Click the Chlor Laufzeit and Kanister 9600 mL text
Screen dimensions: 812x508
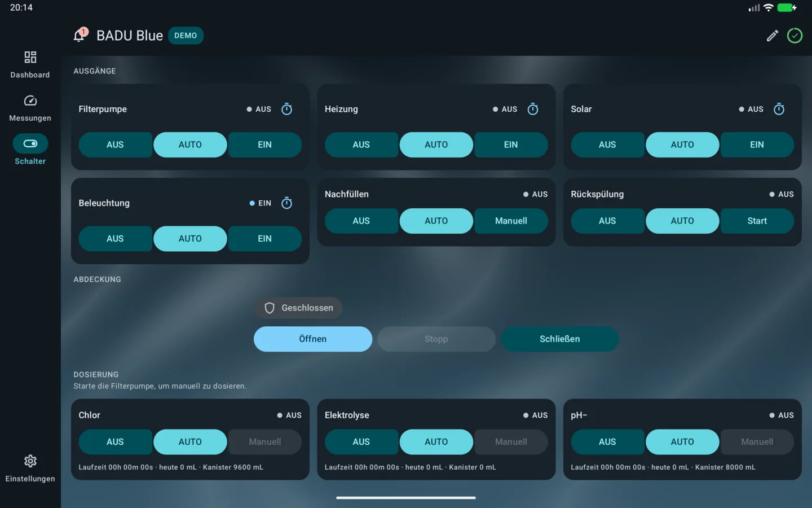(171, 467)
